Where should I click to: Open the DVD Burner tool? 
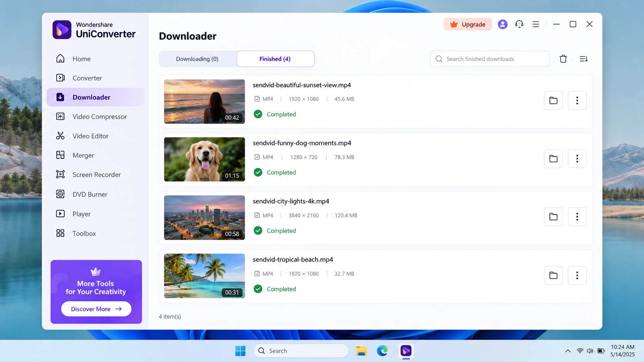coord(96,194)
